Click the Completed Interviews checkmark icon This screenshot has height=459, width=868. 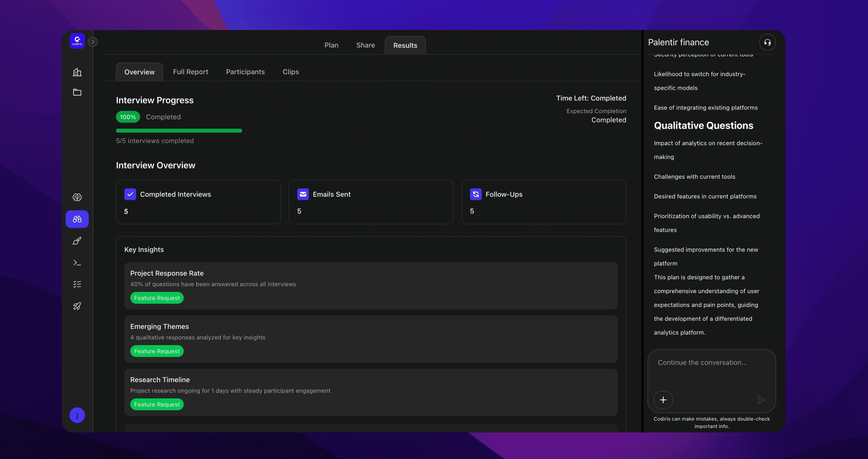(130, 194)
